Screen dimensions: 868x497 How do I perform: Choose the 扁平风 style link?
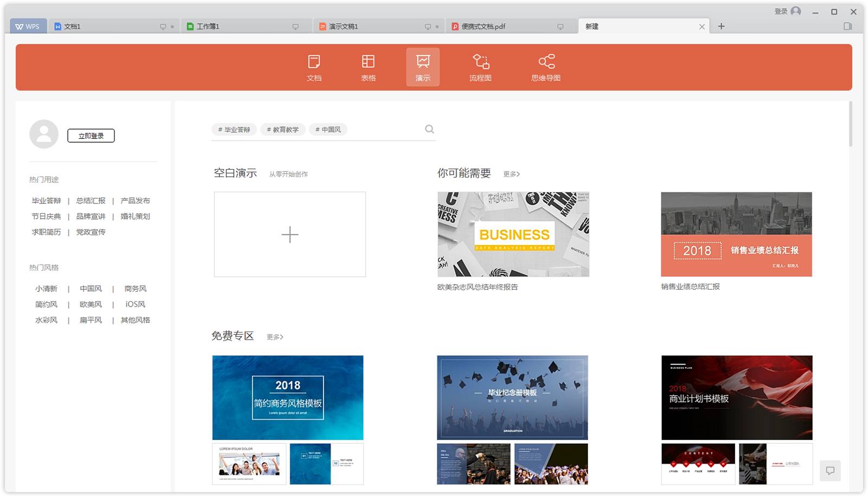click(x=91, y=320)
